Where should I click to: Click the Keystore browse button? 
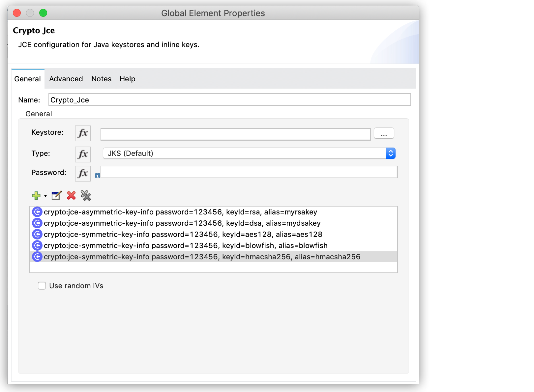click(384, 133)
